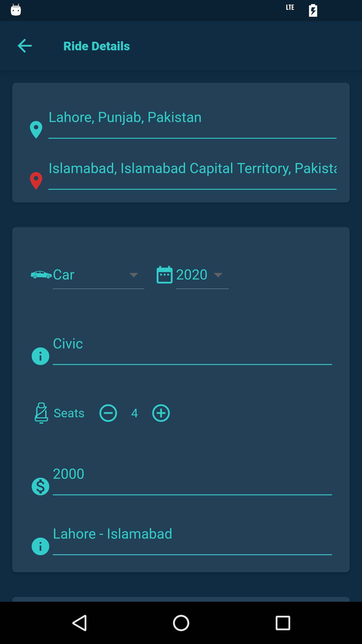Tap the car vehicle type icon
The width and height of the screenshot is (362, 644).
(x=41, y=275)
